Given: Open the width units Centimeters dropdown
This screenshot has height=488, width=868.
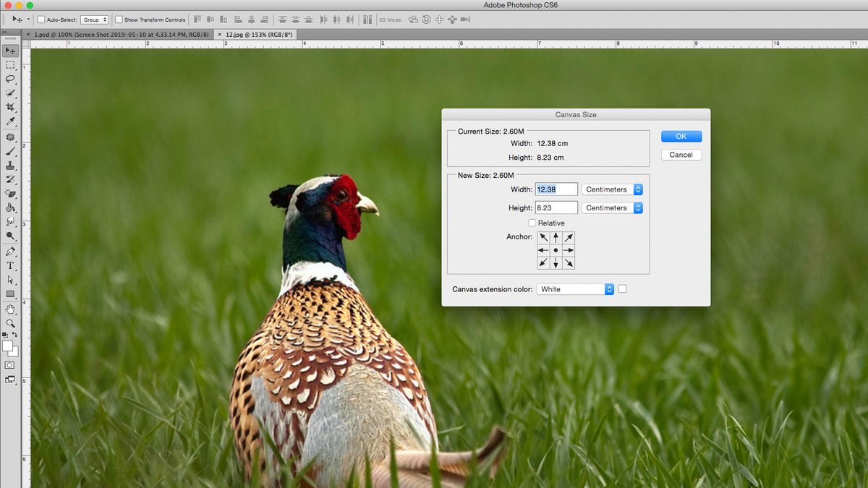Looking at the screenshot, I should click(x=612, y=189).
